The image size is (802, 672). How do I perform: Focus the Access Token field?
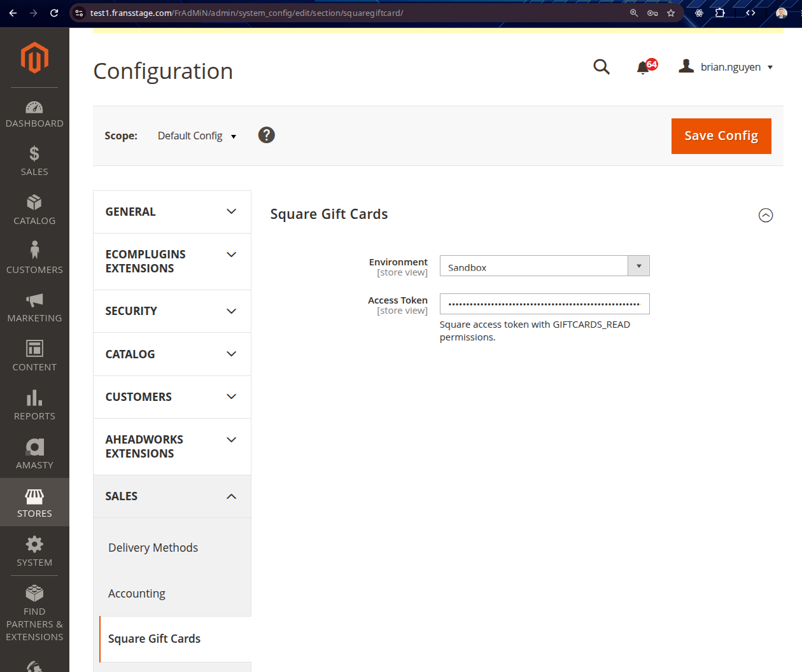(x=544, y=304)
